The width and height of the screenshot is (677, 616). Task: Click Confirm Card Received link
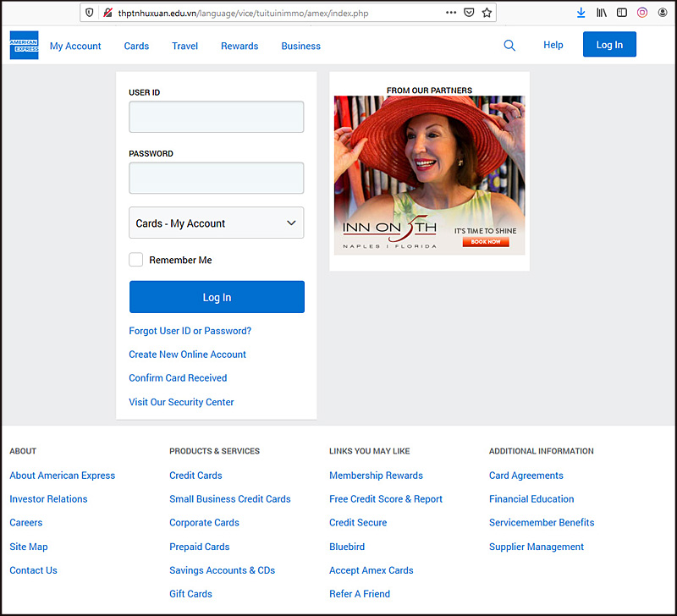(x=178, y=377)
